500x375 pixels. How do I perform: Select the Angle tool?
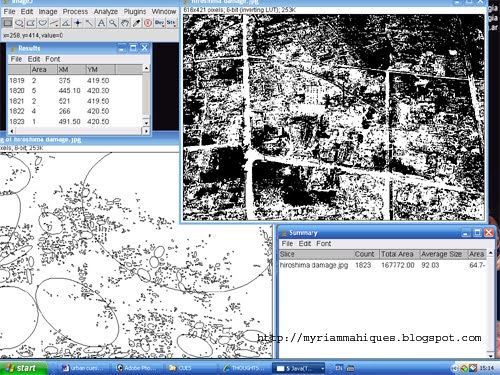point(66,23)
